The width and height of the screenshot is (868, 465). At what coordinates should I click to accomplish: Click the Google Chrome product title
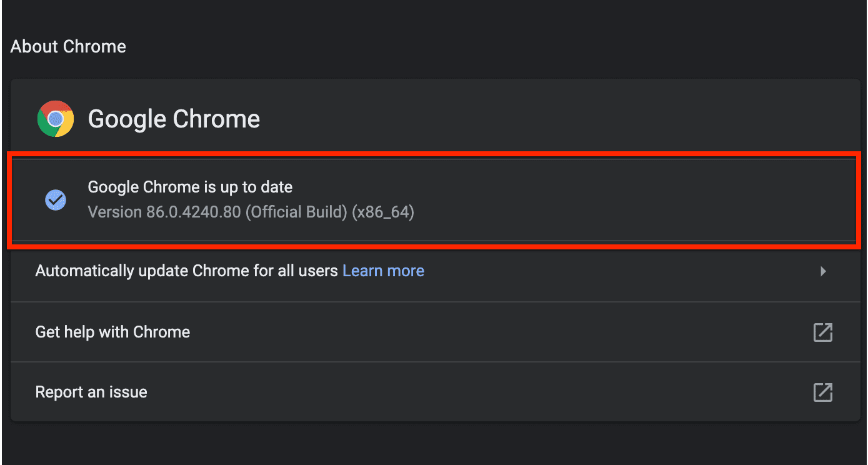pos(174,119)
